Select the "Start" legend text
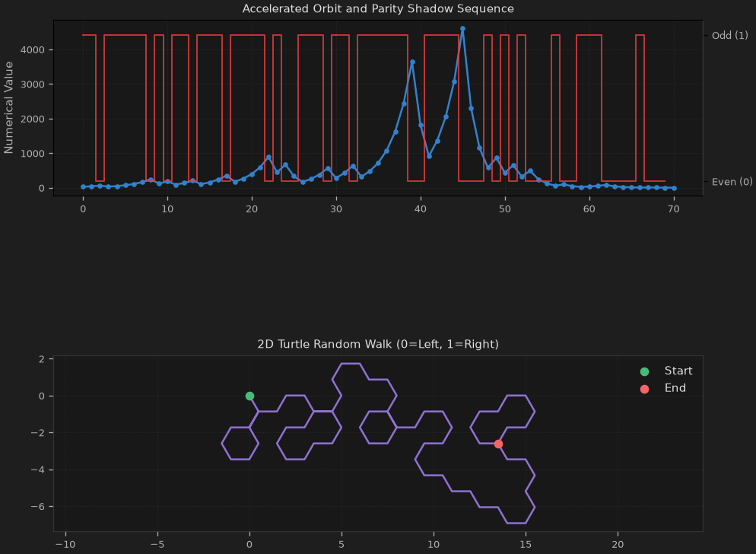This screenshot has width=756, height=554. 678,371
